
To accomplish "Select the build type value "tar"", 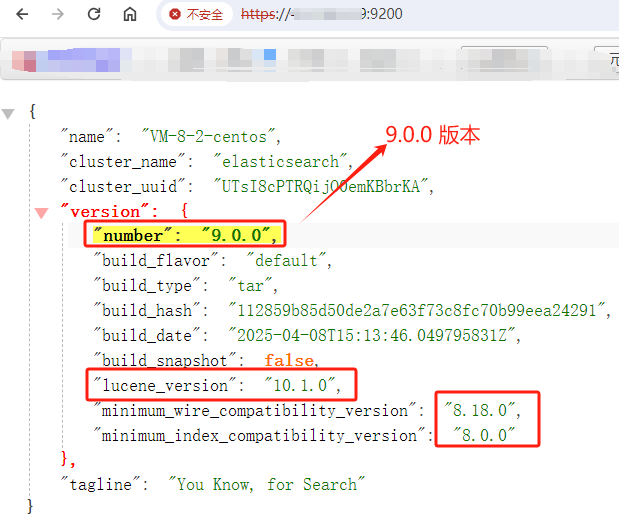I will 250,285.
